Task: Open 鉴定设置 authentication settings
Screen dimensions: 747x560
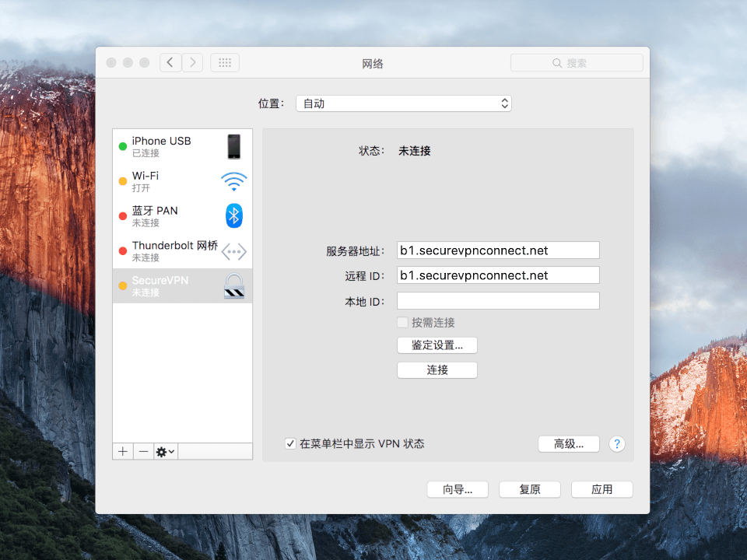Action: pyautogui.click(x=437, y=345)
